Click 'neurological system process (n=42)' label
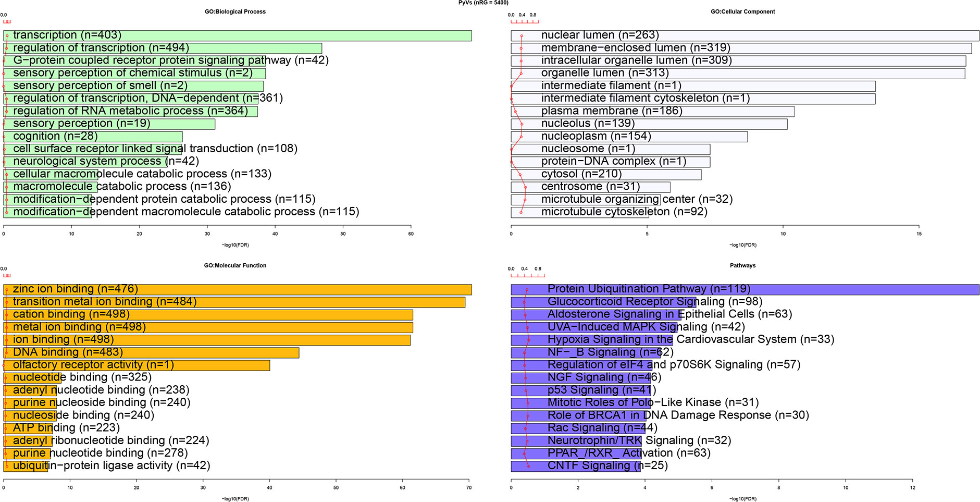The width and height of the screenshot is (980, 502). point(106,161)
